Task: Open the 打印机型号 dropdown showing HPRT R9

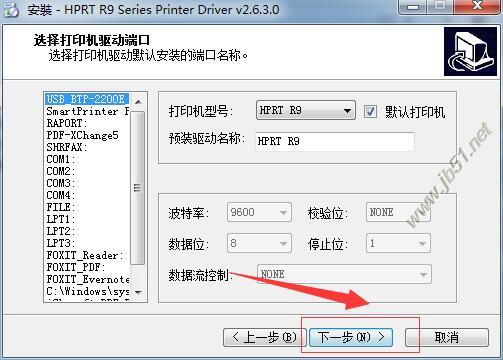Action: coord(306,110)
